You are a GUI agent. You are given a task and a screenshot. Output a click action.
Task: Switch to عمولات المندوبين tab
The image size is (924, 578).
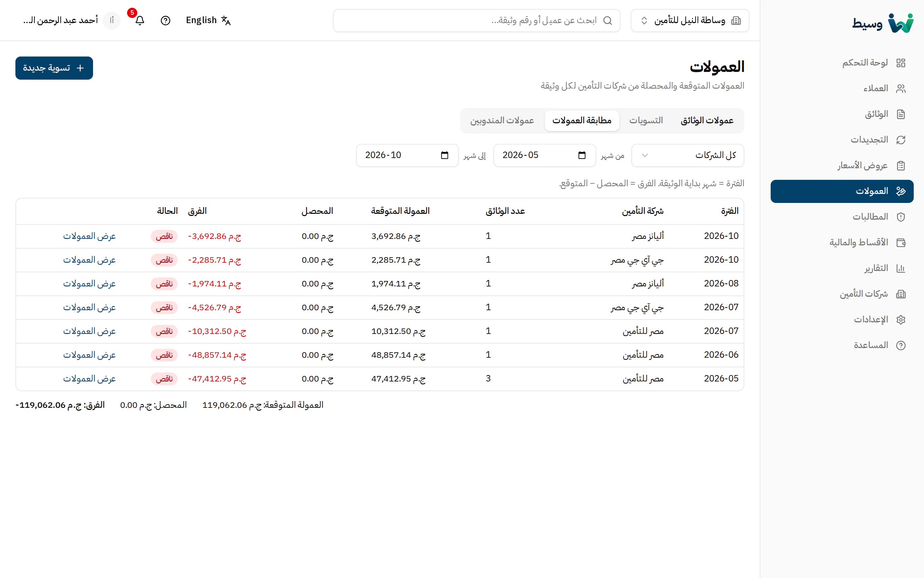502,120
